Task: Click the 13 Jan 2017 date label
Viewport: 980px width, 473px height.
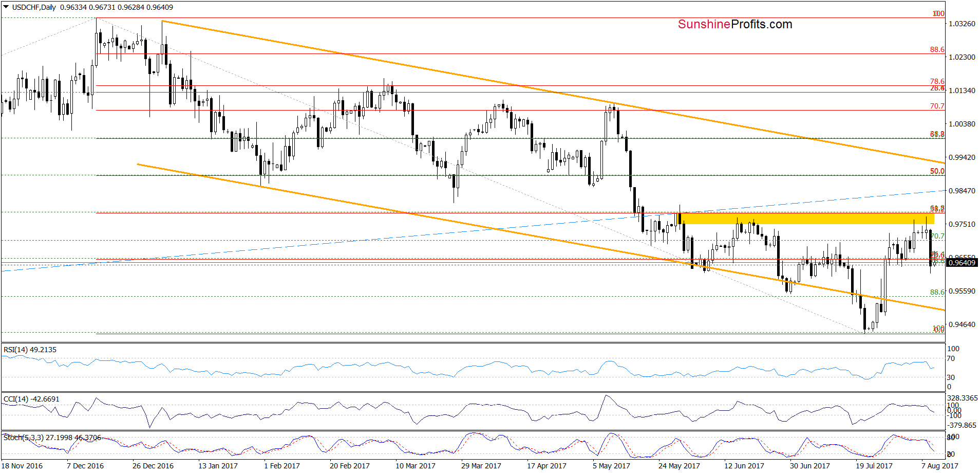Action: point(218,466)
